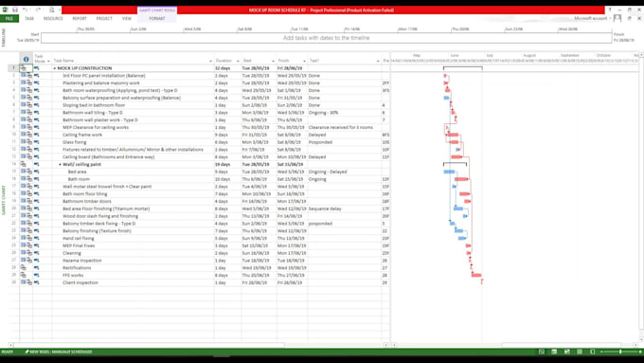This screenshot has width=644, height=363.
Task: Click the Add tasks with dates timeline box
Action: point(326,38)
